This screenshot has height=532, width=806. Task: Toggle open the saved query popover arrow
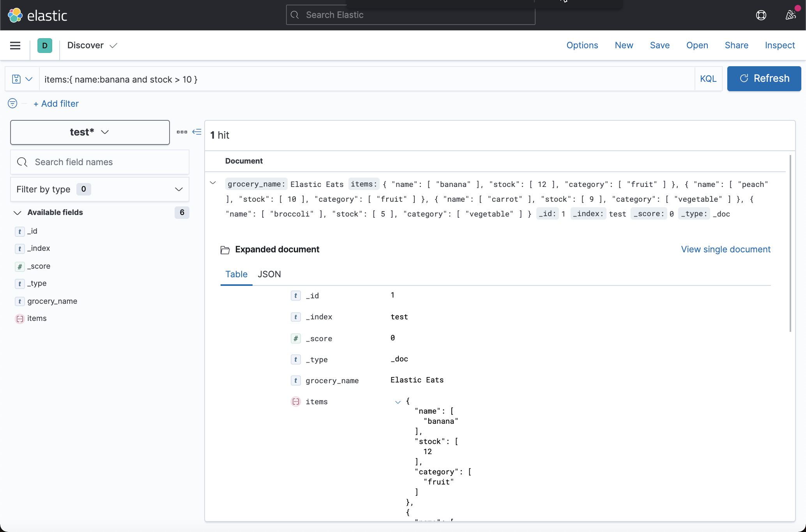[29, 79]
